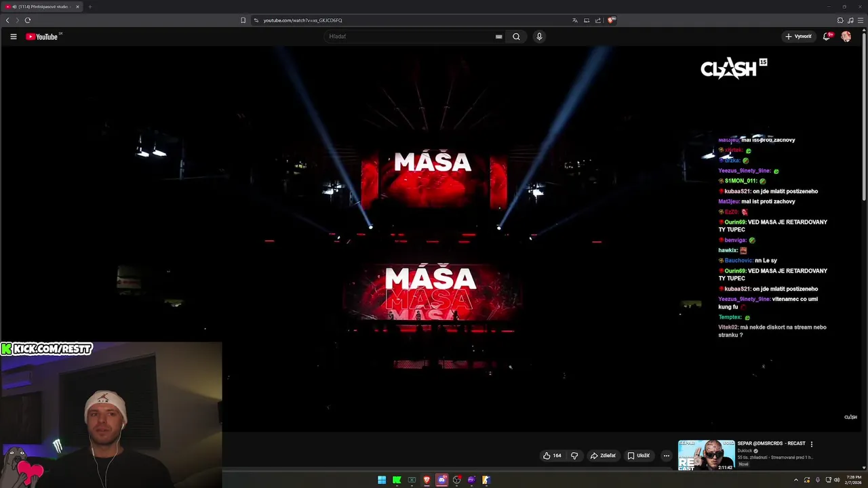868x488 pixels.
Task: Open Brave Shields lion icon
Action: click(x=611, y=20)
